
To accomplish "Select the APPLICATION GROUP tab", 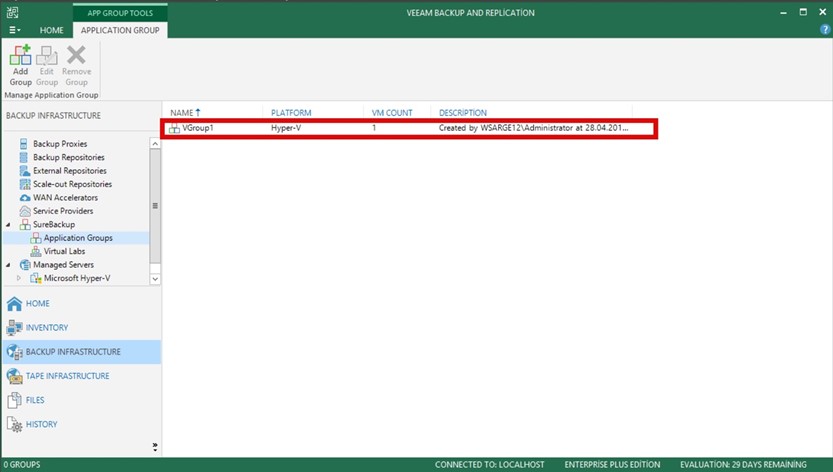I will tap(120, 30).
